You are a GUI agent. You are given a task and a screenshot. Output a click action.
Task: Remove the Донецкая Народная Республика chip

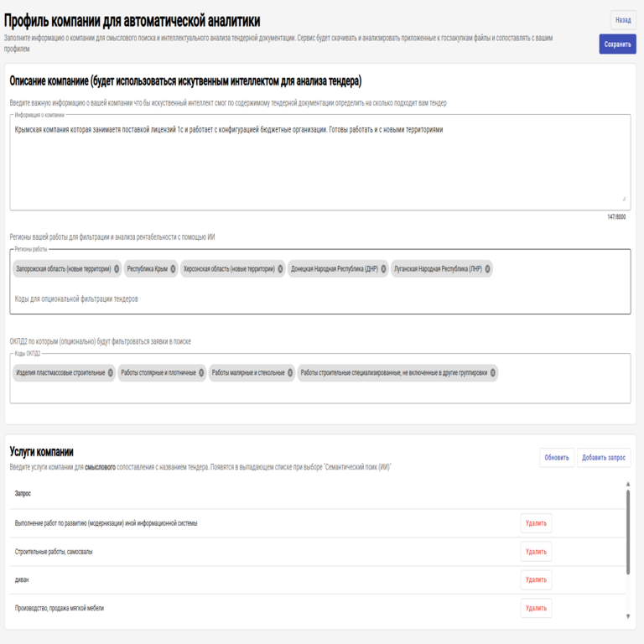(383, 269)
